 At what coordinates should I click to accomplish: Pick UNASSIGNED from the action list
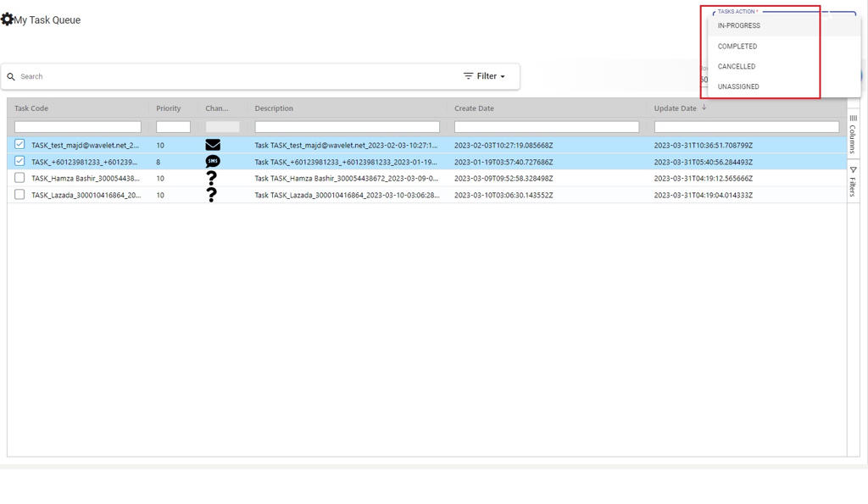738,86
